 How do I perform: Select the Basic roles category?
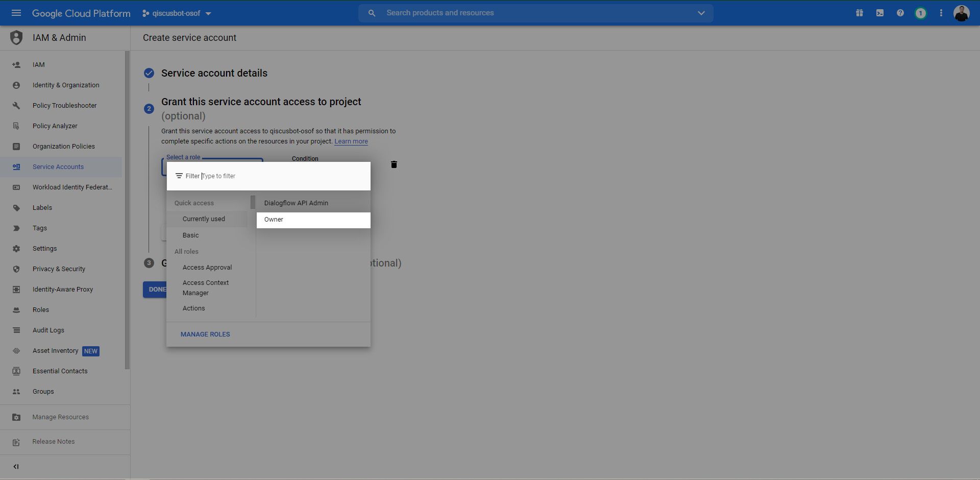coord(191,235)
